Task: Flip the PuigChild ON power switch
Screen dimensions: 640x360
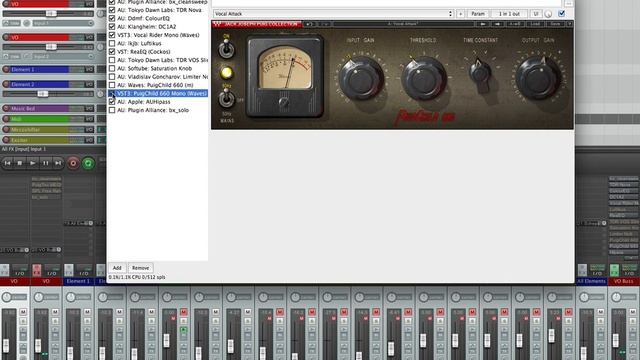Action: (x=226, y=49)
